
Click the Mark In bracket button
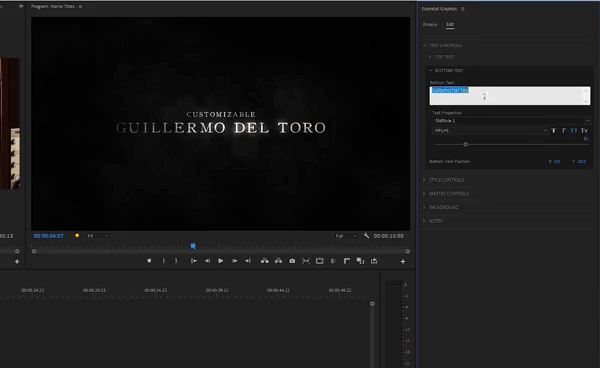pos(163,261)
